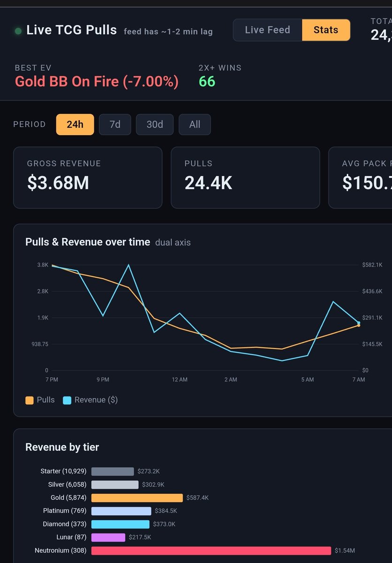Click the green live status dot
Image resolution: width=392 pixels, height=563 pixels.
click(18, 31)
